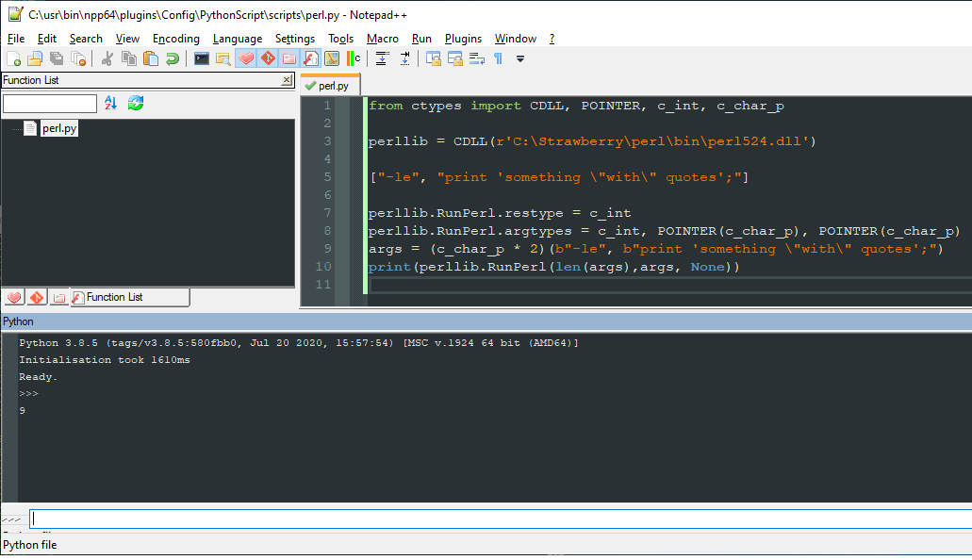972x560 pixels.
Task: Toggle the Document Map toolbar button
Action: (332, 58)
